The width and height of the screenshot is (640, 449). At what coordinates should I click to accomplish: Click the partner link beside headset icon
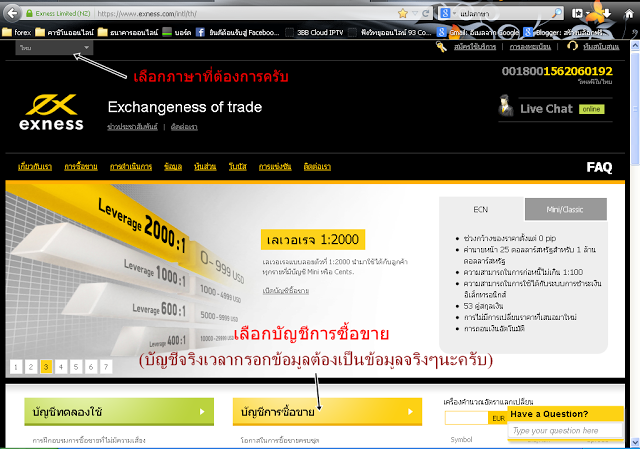601,47
